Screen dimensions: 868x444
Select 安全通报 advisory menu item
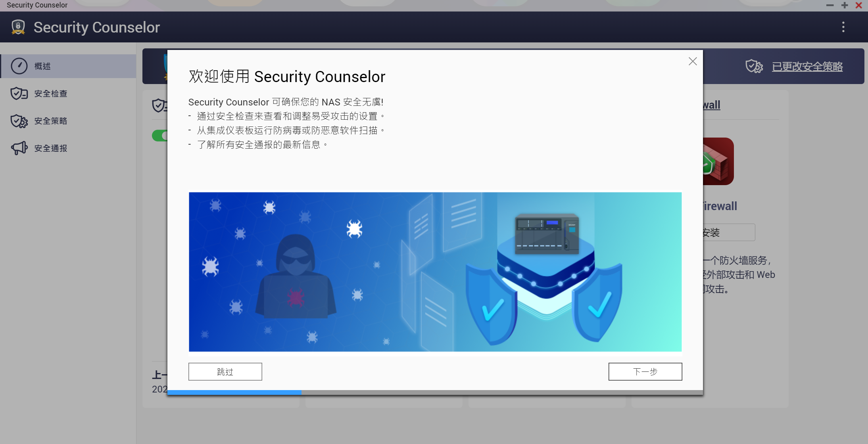click(x=50, y=147)
